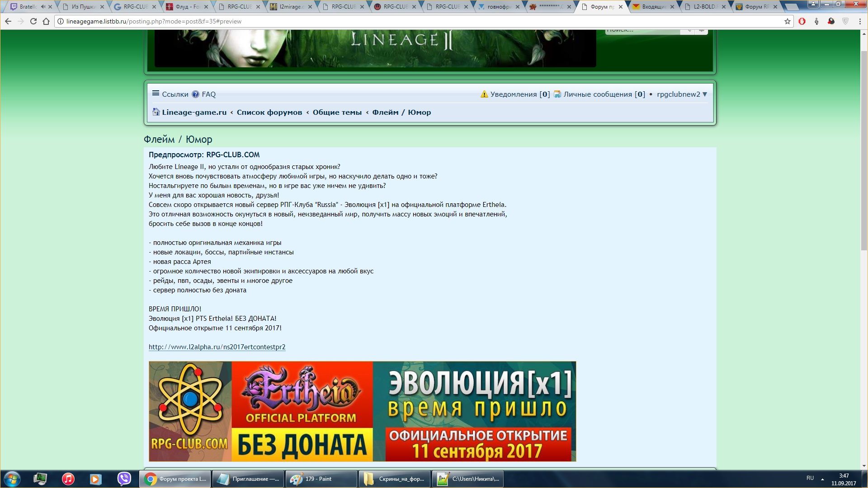This screenshot has height=488, width=868.
Task: Click the red Opera-style extension icon
Action: (802, 21)
